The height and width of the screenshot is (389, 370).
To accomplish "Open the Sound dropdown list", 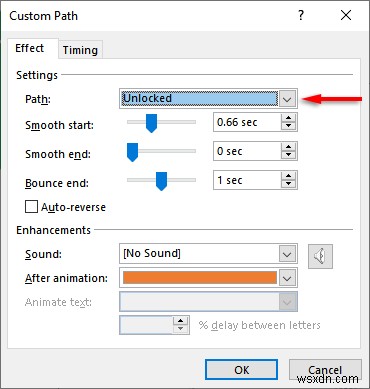I will point(287,255).
